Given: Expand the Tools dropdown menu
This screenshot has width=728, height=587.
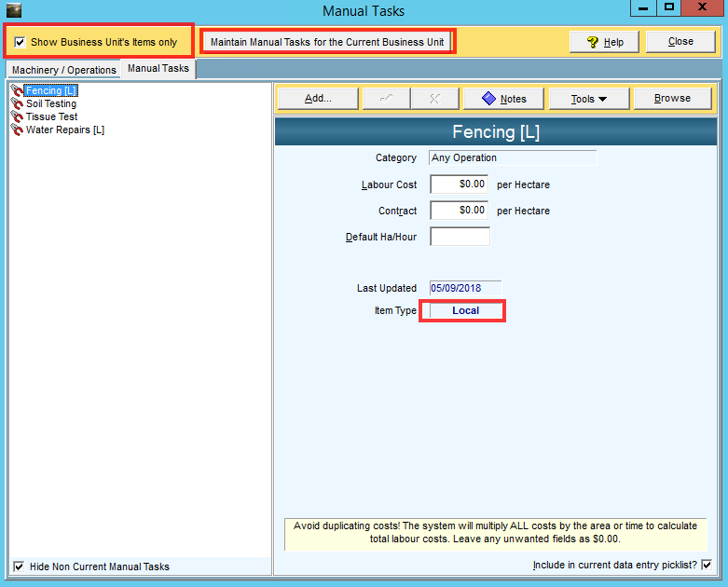Looking at the screenshot, I should point(588,99).
